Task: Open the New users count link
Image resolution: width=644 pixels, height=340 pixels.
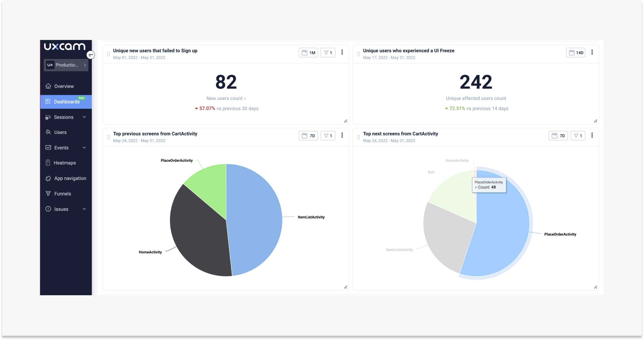Action: (226, 98)
